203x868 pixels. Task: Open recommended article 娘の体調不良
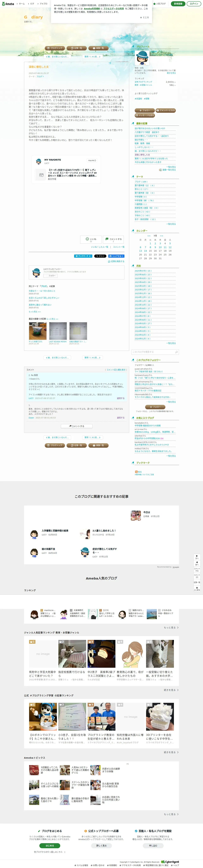click(49, 549)
